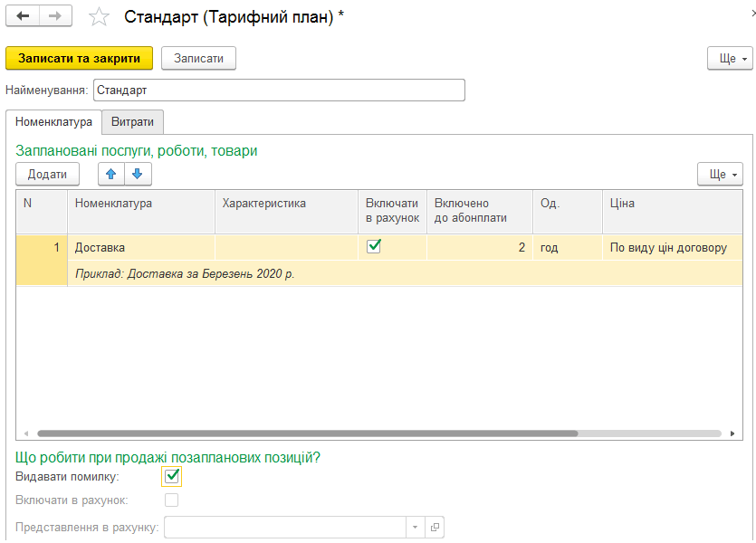Viewport: 756px width, 543px height.
Task: Click the Включено до абонплати value 2
Action: point(480,248)
